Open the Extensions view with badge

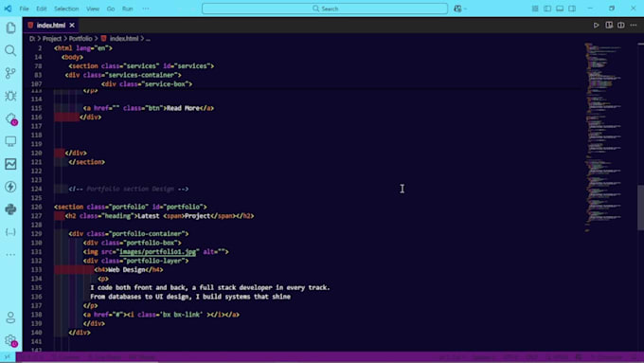coord(10,118)
